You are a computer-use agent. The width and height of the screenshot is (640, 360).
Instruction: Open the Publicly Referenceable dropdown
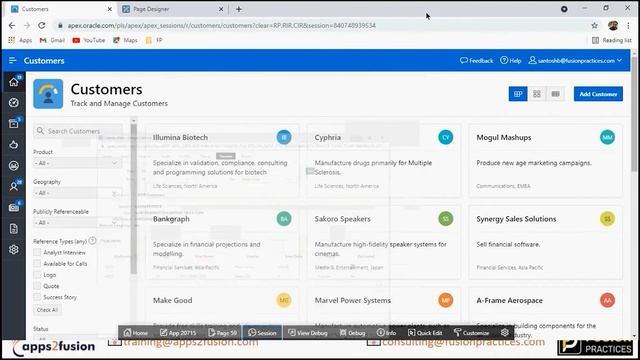pyautogui.click(x=78, y=222)
